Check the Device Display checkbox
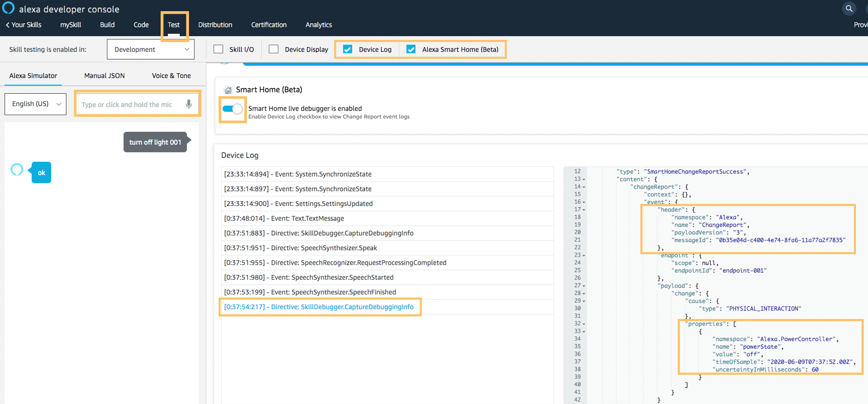This screenshot has width=868, height=404. 274,49
